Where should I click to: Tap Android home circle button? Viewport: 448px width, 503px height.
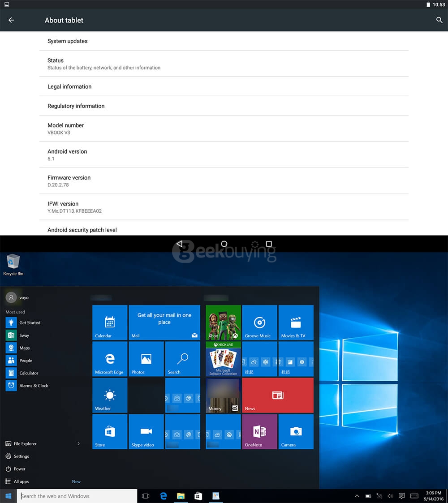click(224, 244)
